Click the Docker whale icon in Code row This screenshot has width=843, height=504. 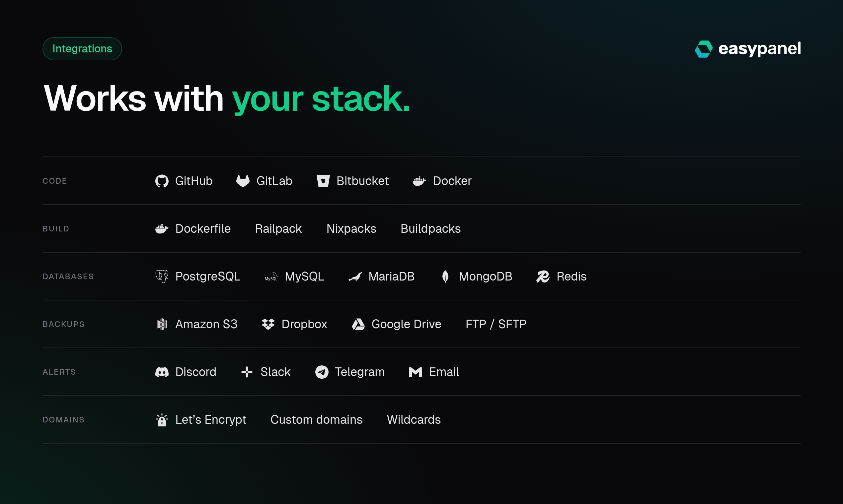point(420,181)
